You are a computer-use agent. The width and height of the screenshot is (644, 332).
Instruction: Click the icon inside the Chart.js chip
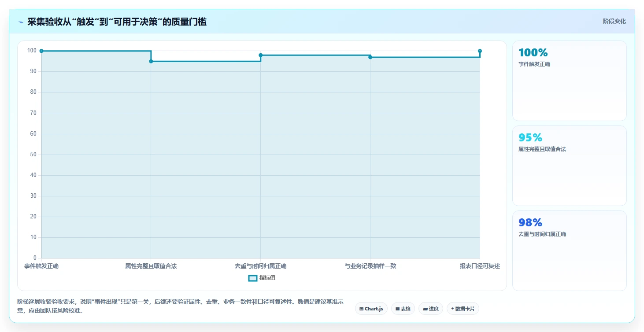[x=361, y=309]
